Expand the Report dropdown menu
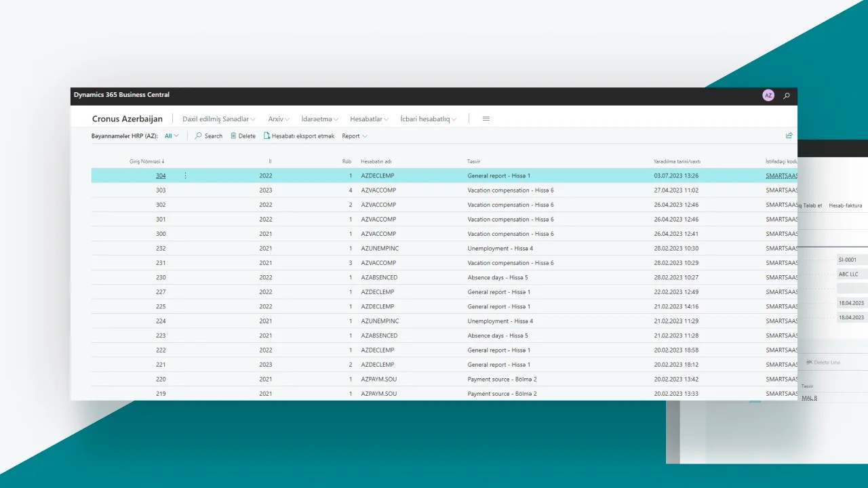The height and width of the screenshot is (488, 868). click(354, 136)
